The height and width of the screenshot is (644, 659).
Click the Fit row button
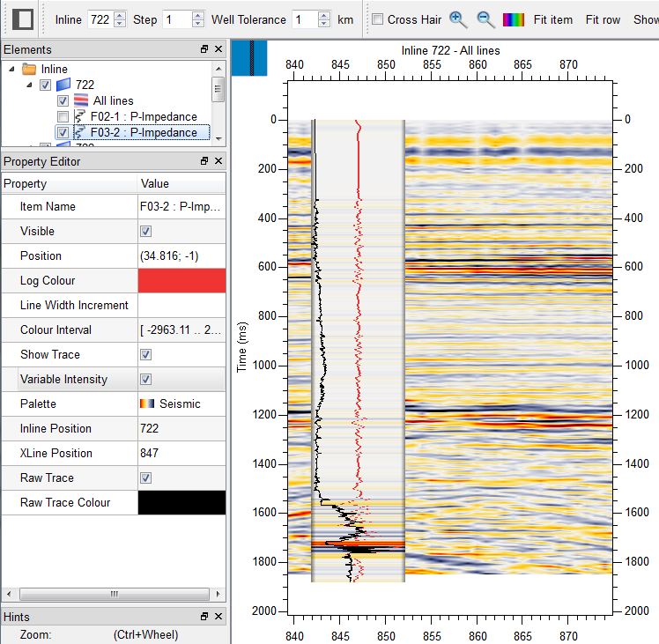(x=603, y=19)
